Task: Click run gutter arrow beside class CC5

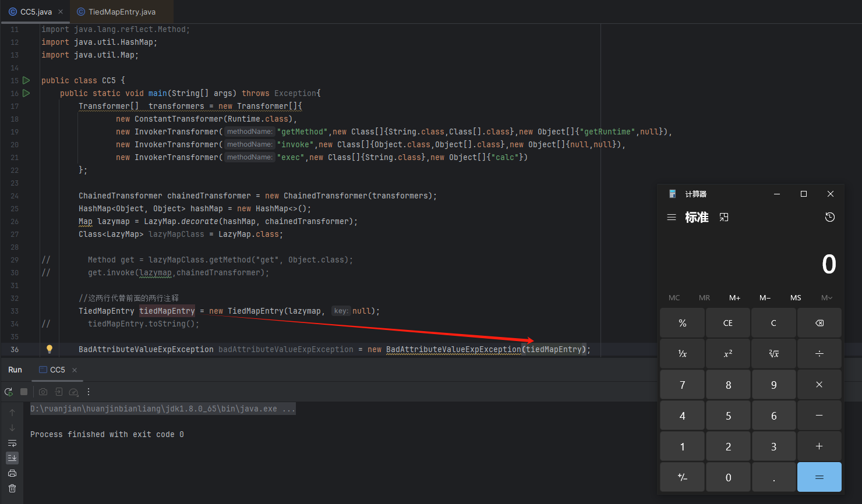Action: click(x=26, y=80)
